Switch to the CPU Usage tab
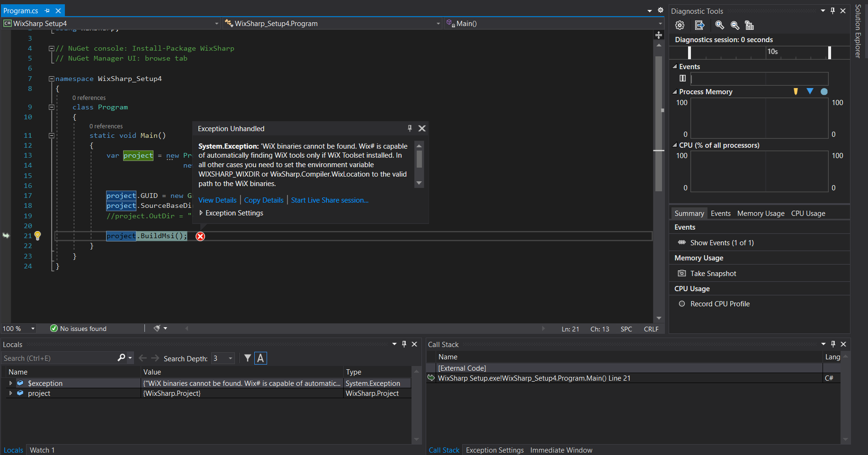 808,214
